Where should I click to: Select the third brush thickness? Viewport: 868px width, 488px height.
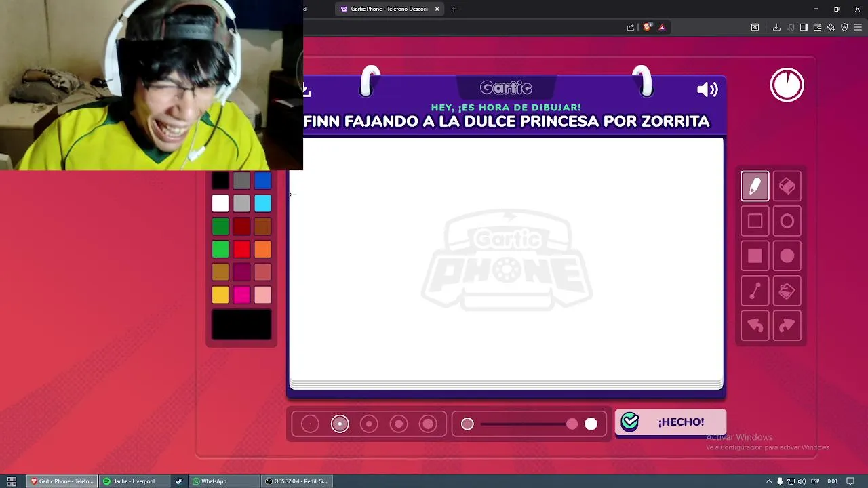pyautogui.click(x=369, y=424)
